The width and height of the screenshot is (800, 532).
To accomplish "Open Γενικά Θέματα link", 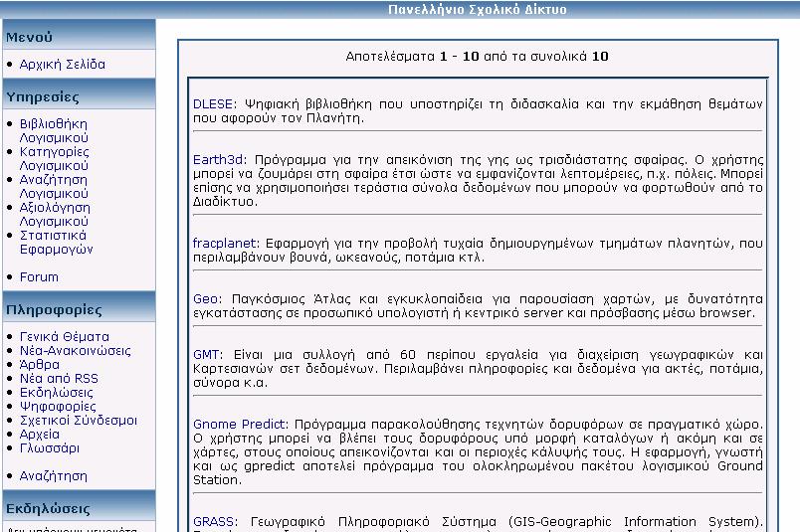I will coord(65,337).
